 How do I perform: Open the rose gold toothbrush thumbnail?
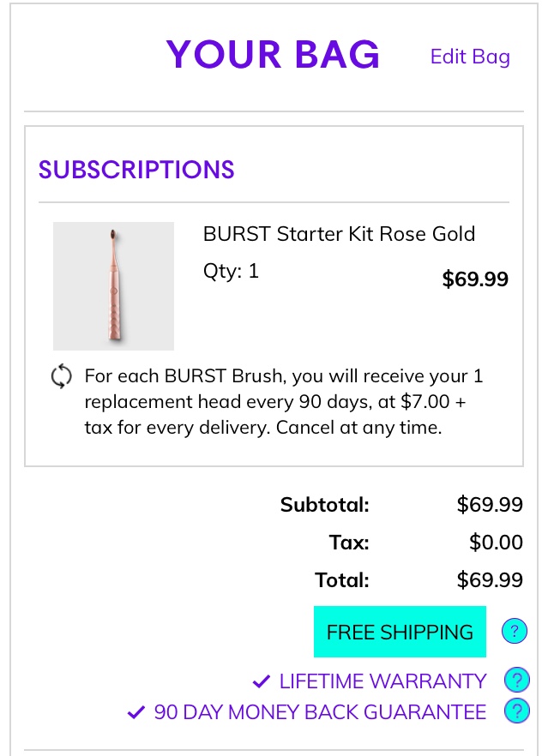point(113,286)
